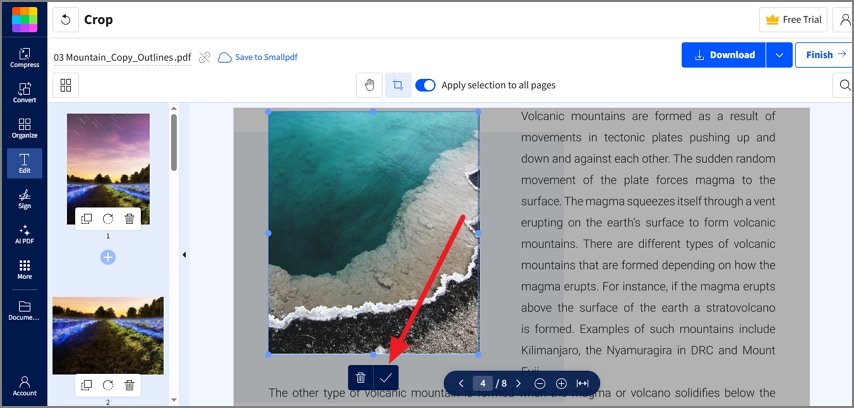Delete page 2 thumbnail
This screenshot has width=854, height=408.
click(130, 385)
